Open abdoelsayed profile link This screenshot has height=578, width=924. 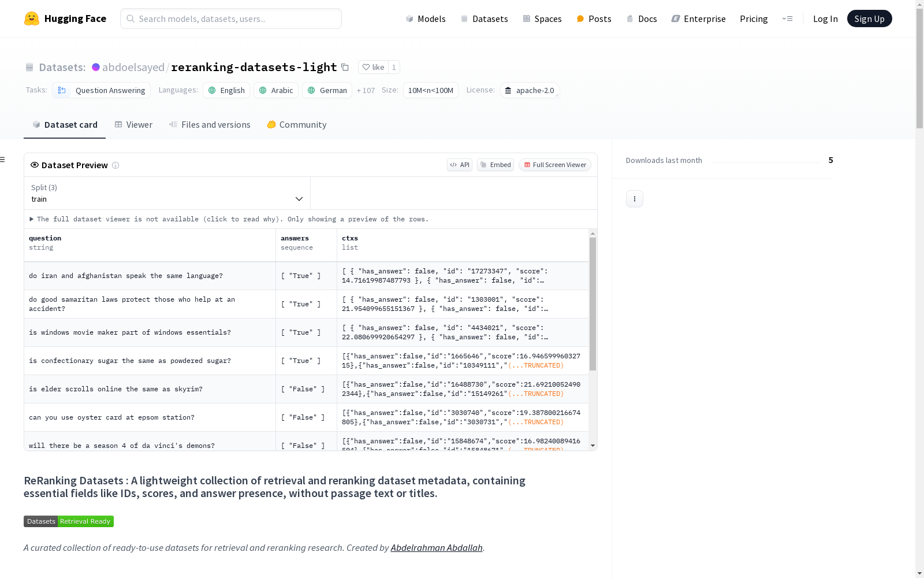pos(133,67)
